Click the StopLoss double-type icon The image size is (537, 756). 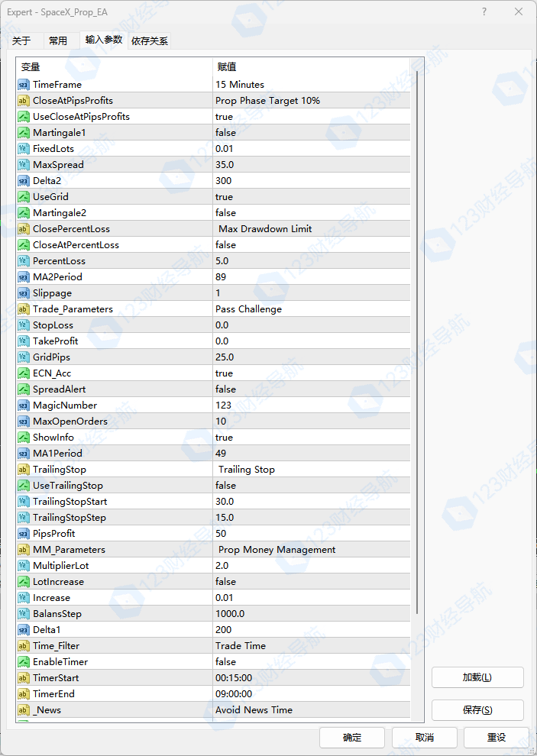23,325
